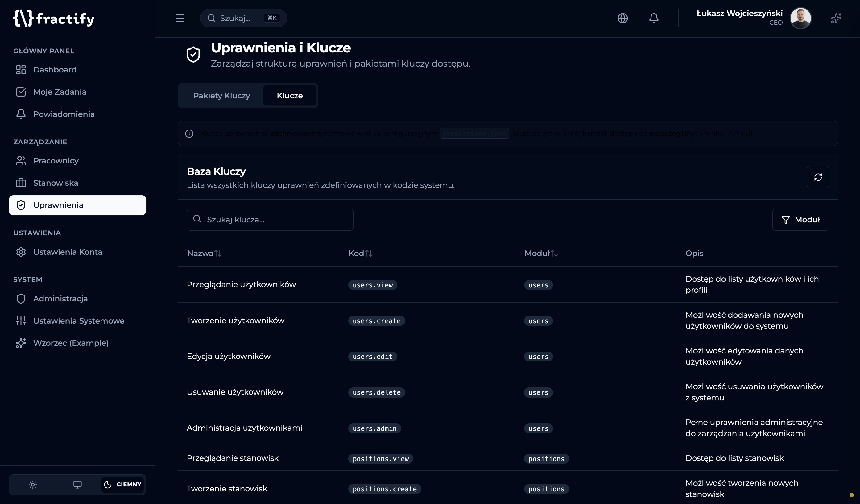Toggle the sidebar hamburger menu

pos(180,18)
